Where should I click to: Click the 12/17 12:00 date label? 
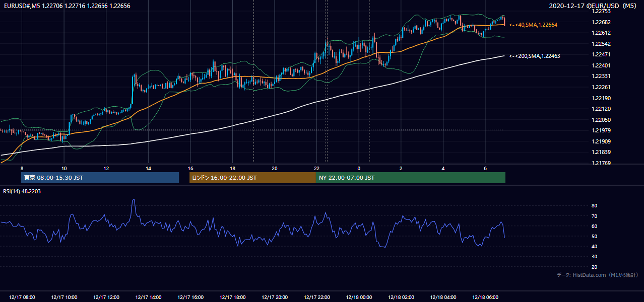coord(106,297)
